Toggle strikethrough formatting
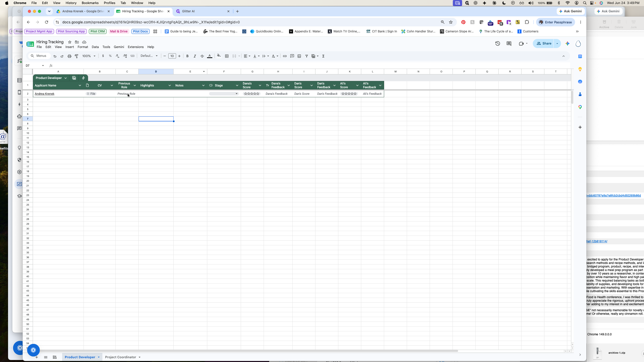Image resolution: width=644 pixels, height=362 pixels. (x=202, y=56)
